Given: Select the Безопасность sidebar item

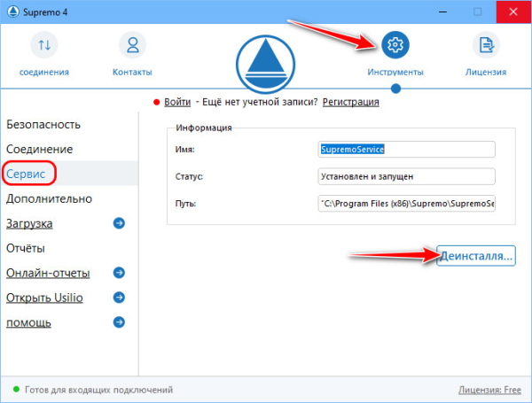Looking at the screenshot, I should [x=43, y=124].
